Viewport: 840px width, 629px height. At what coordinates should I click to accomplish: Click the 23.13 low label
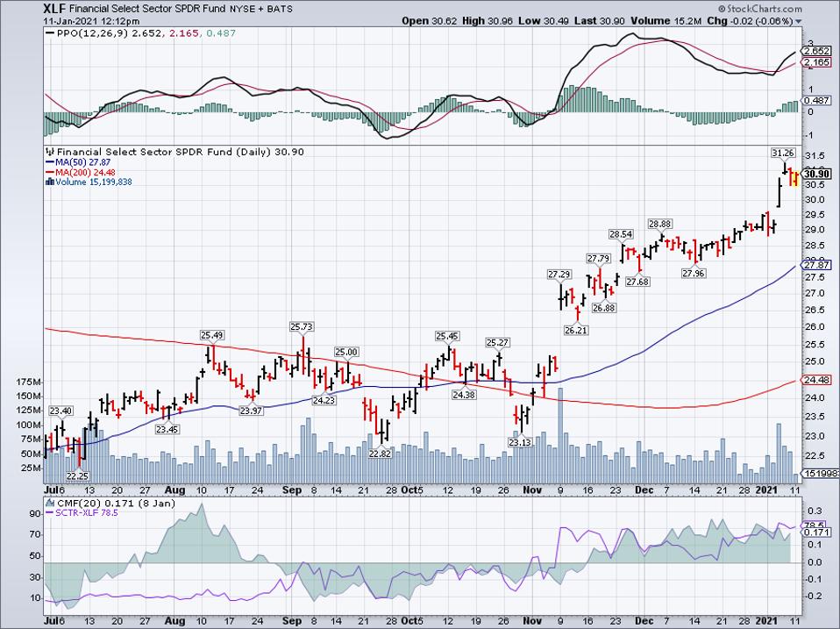point(520,442)
